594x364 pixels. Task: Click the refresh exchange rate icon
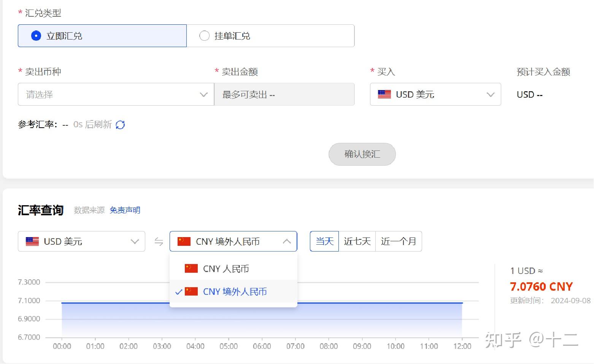tap(120, 125)
